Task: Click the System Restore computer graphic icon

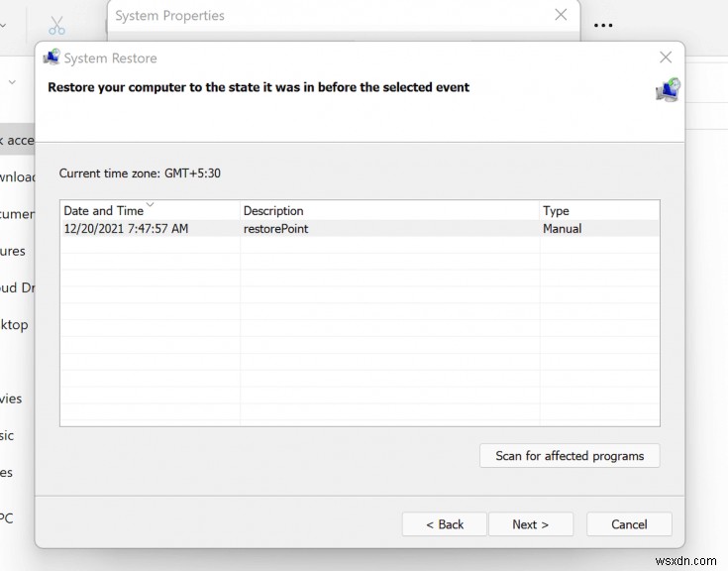Action: 668,89
